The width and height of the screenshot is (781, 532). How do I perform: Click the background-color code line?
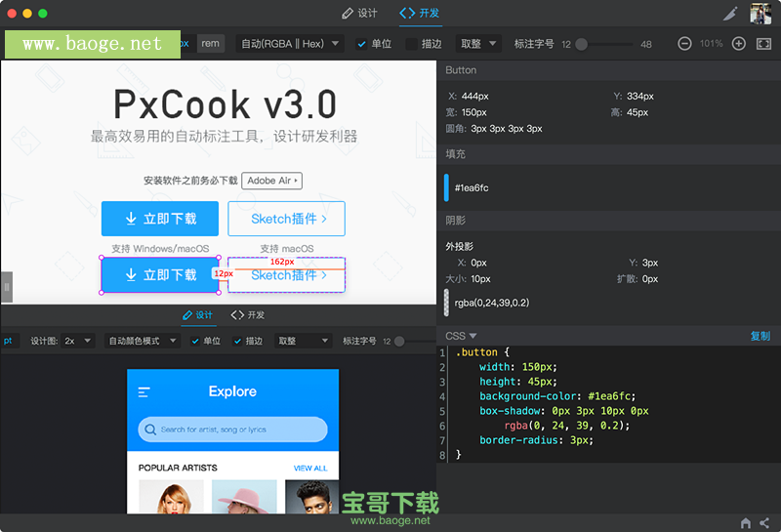coord(557,396)
